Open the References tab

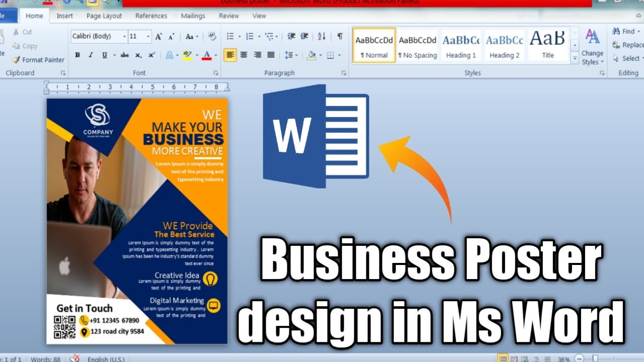tap(151, 16)
